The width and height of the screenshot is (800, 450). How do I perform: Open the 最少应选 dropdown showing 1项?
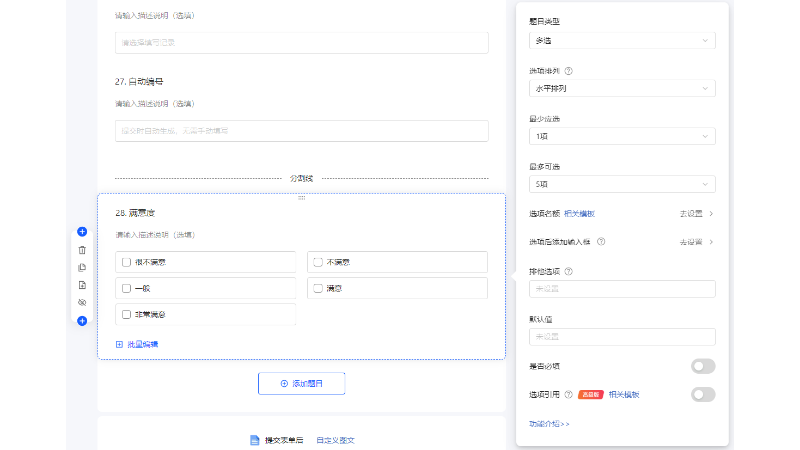pyautogui.click(x=622, y=136)
